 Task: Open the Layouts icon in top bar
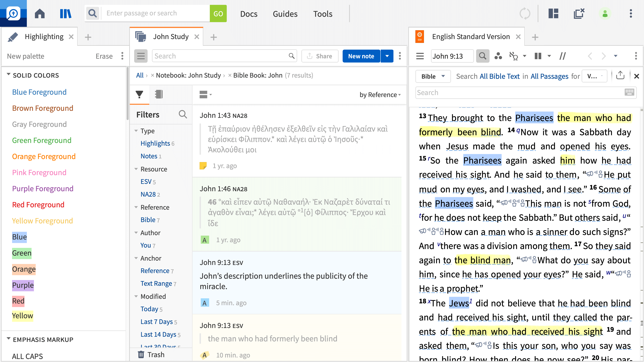point(553,13)
